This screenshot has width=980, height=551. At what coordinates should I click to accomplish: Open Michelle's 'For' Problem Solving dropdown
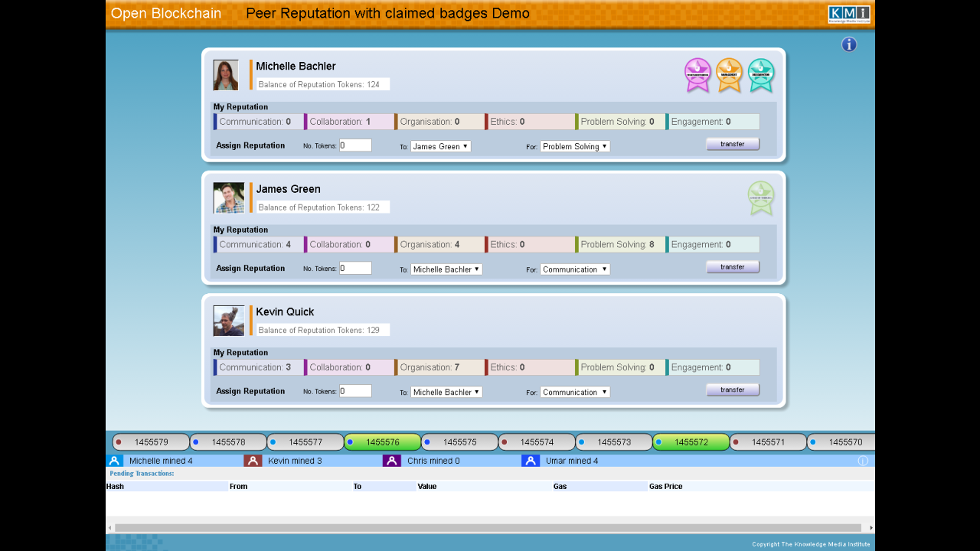(574, 146)
